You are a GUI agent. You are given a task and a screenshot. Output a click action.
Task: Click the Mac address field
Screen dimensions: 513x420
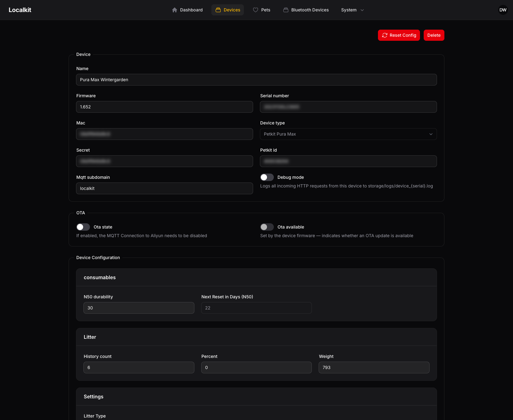[x=164, y=134]
